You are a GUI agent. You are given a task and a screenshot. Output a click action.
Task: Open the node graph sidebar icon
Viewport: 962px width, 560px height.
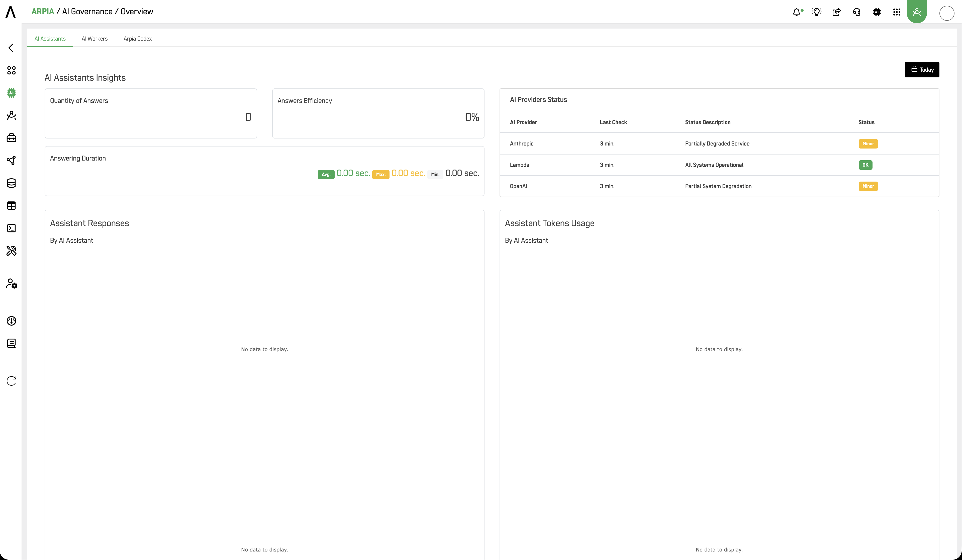pos(12,160)
